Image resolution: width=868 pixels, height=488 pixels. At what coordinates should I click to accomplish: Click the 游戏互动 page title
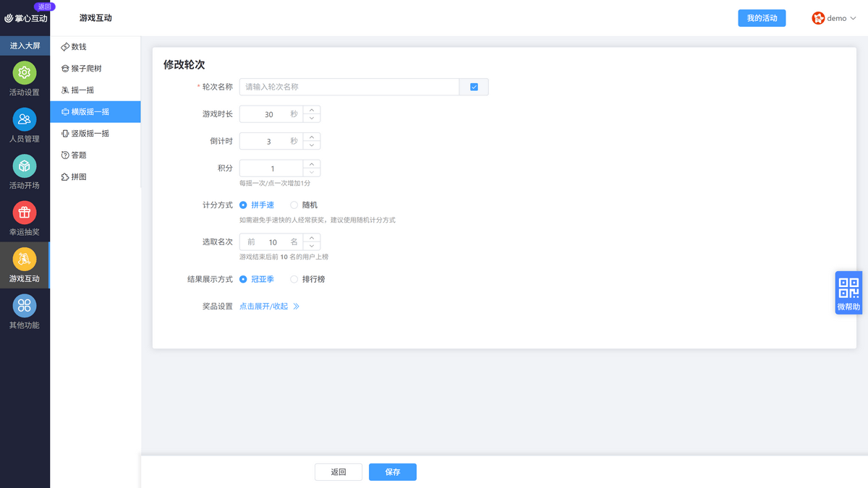95,18
